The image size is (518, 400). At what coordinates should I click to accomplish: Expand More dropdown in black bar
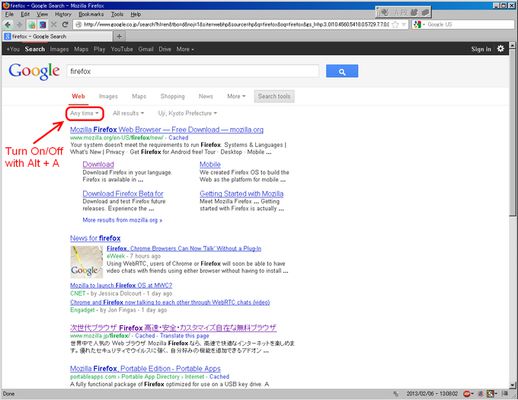coord(185,49)
